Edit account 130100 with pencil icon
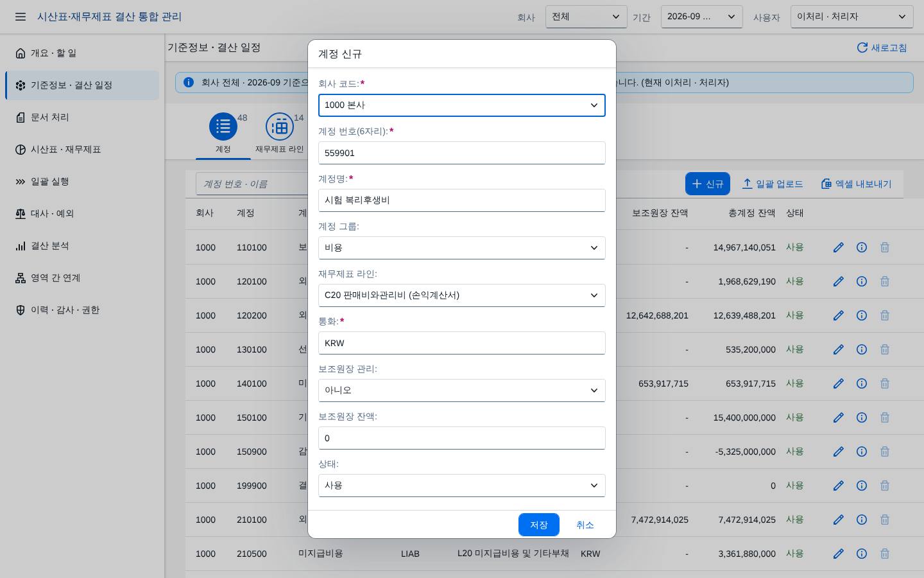Screen dimensions: 924x578 click(838, 349)
